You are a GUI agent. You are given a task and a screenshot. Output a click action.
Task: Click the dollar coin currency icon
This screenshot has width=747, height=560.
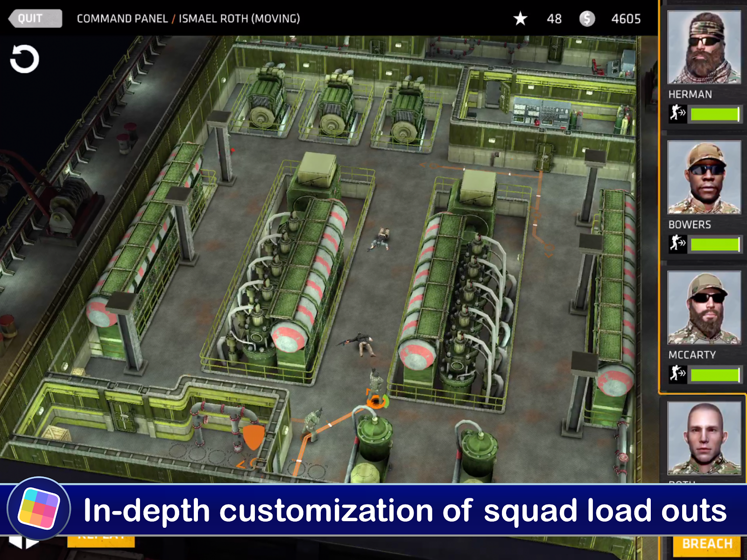click(587, 19)
